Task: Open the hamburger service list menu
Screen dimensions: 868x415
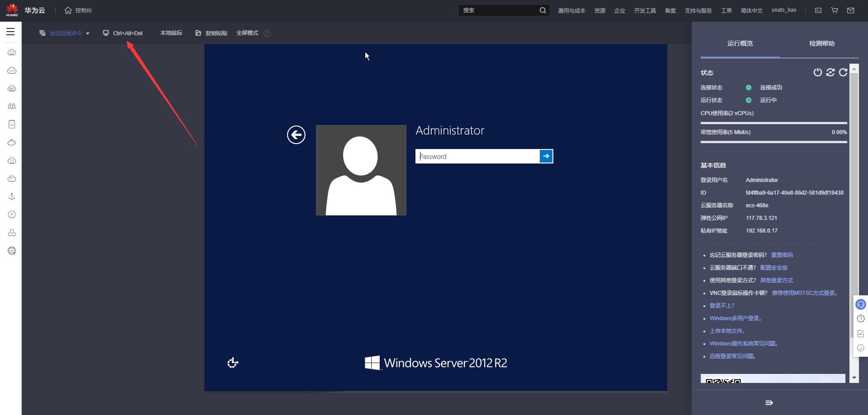Action: pyautogui.click(x=10, y=32)
